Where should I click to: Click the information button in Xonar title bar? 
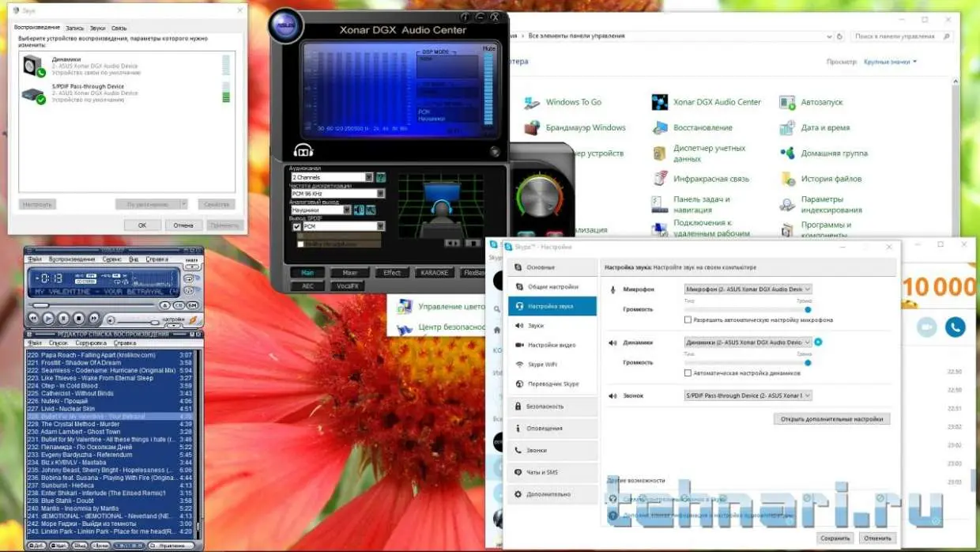[464, 17]
